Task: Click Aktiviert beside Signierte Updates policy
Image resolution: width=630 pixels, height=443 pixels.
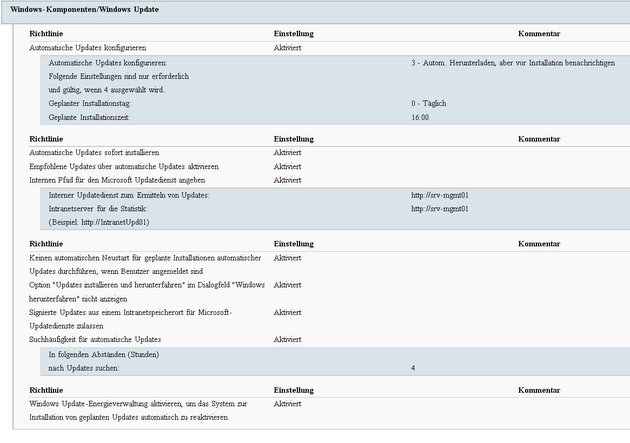Action: [x=287, y=312]
